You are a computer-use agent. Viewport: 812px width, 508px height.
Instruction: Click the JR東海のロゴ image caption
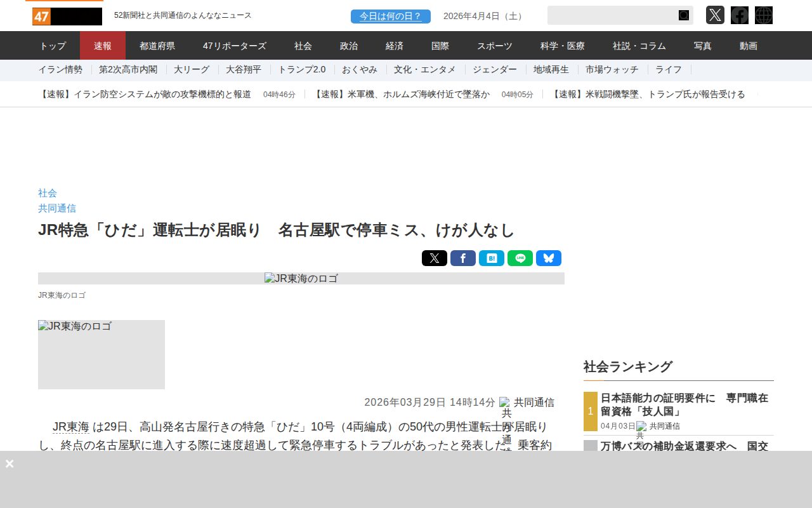tap(62, 295)
